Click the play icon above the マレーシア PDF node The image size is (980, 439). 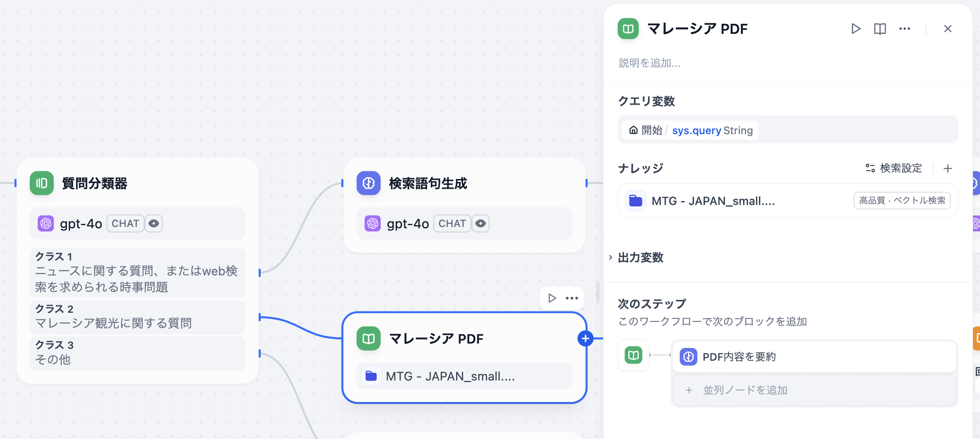(x=552, y=298)
